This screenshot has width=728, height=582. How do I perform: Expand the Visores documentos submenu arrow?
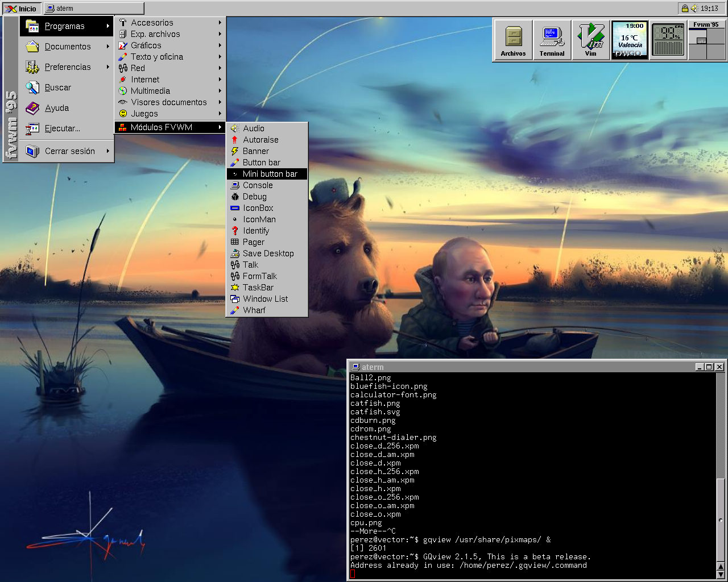coord(220,102)
